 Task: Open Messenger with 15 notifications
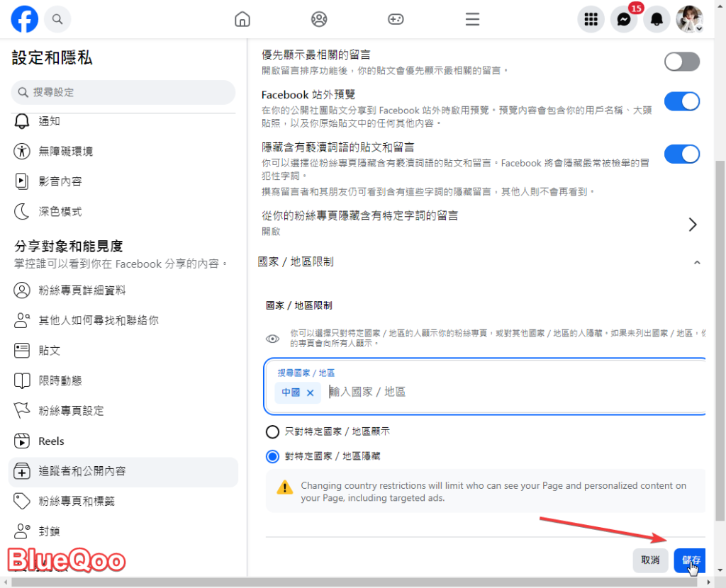tap(624, 20)
